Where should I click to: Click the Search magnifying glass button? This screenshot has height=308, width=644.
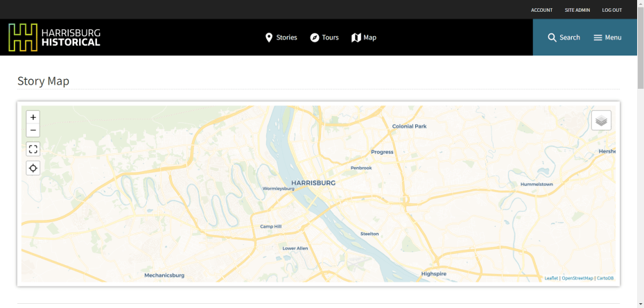click(x=564, y=37)
